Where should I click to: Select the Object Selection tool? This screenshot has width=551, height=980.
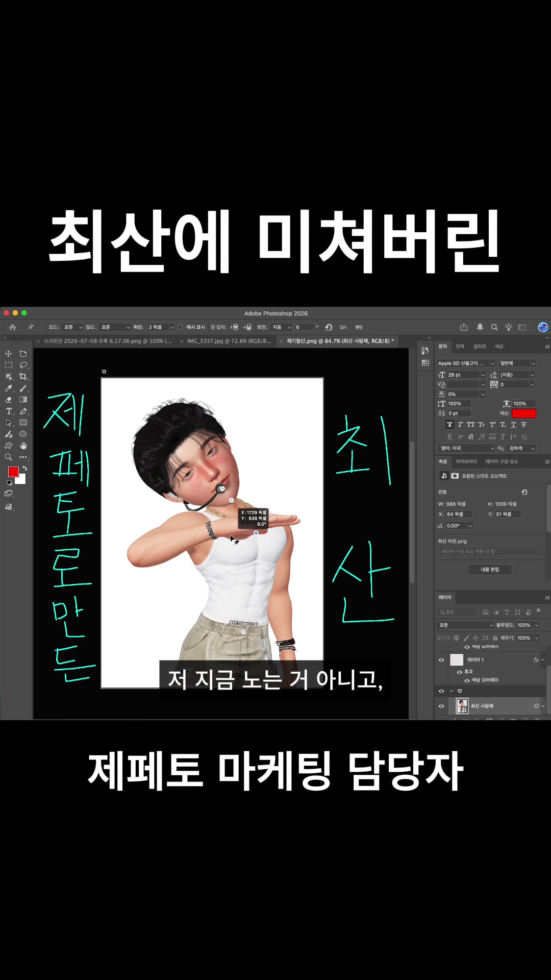pyautogui.click(x=9, y=377)
